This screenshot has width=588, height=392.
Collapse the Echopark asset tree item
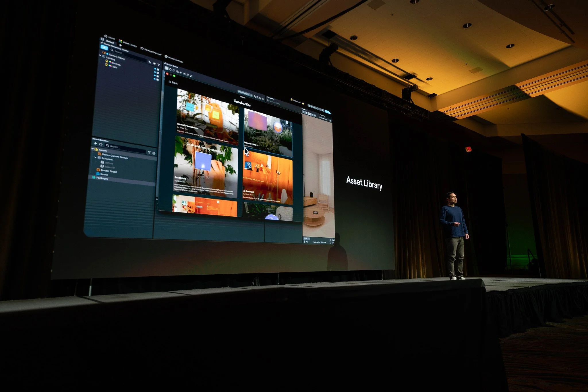(x=96, y=157)
